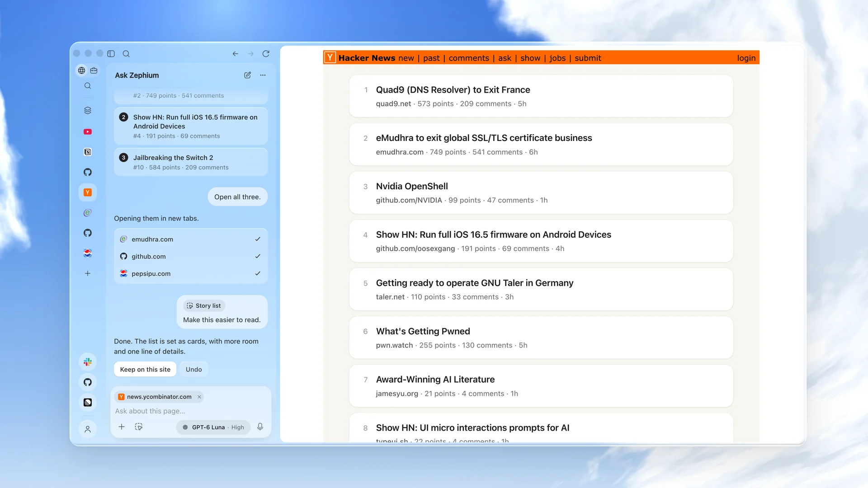Click the search magnifier in title bar
This screenshot has width=868, height=488.
(126, 54)
